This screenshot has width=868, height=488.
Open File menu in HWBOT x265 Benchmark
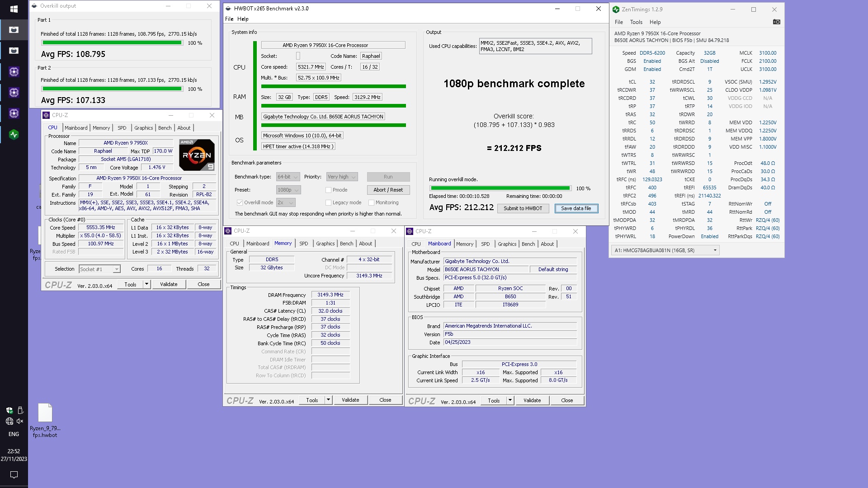pos(229,19)
